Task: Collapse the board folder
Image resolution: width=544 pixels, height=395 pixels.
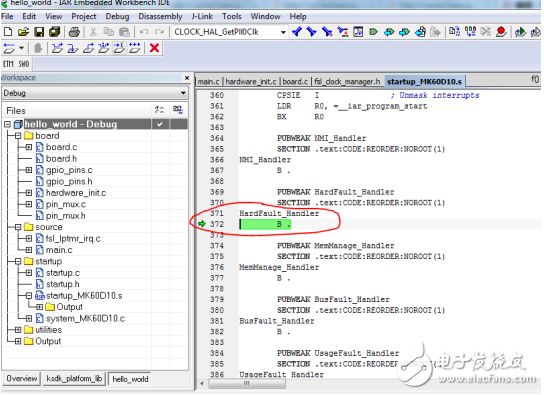Action: tap(18, 136)
